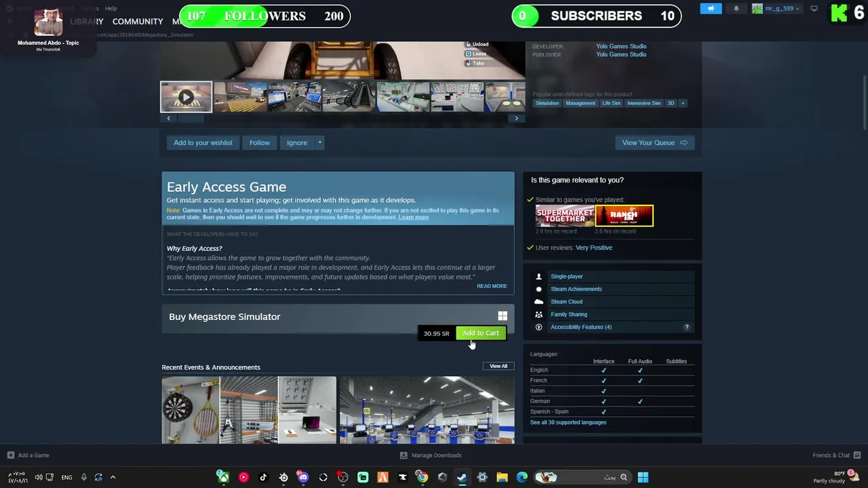Click the Steam Cloud icon
868x488 pixels.
click(x=539, y=302)
